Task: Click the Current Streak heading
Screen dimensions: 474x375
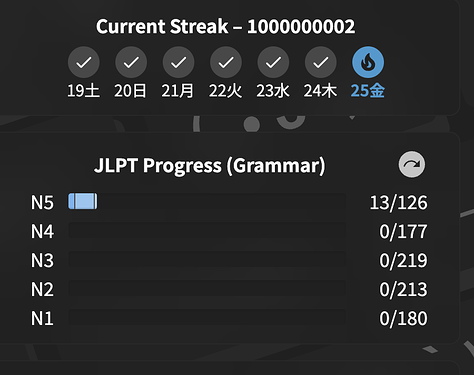Action: [226, 26]
